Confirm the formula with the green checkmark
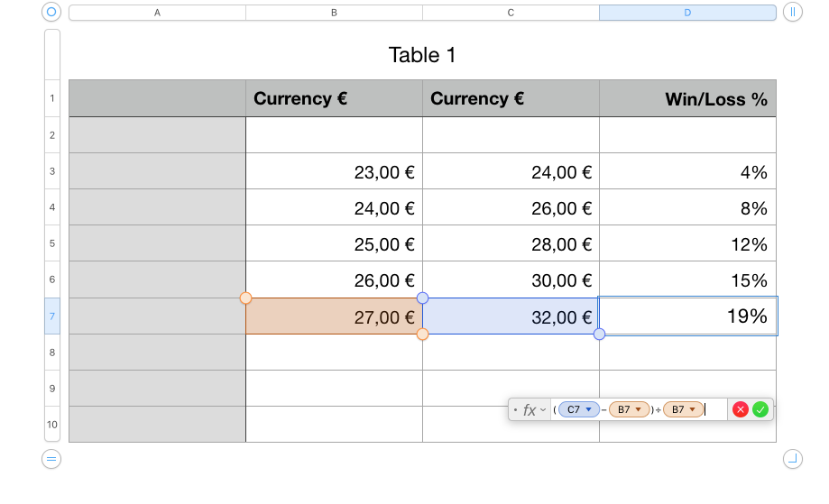 pyautogui.click(x=760, y=409)
